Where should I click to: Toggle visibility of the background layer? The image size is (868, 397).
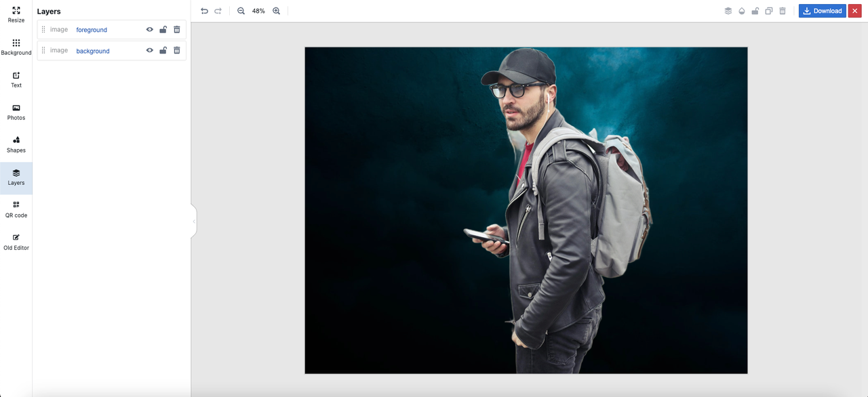[x=150, y=51]
